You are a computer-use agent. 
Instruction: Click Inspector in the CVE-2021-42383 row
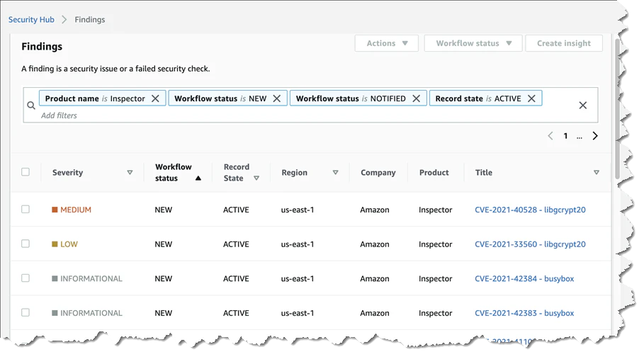tap(436, 313)
